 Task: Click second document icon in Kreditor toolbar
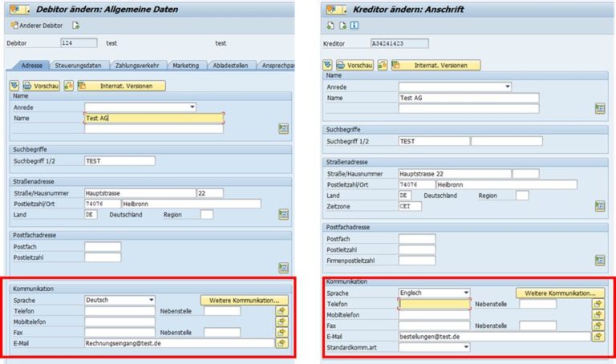342,26
